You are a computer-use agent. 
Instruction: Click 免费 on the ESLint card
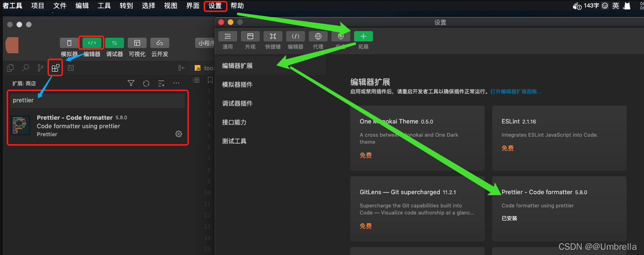(508, 148)
